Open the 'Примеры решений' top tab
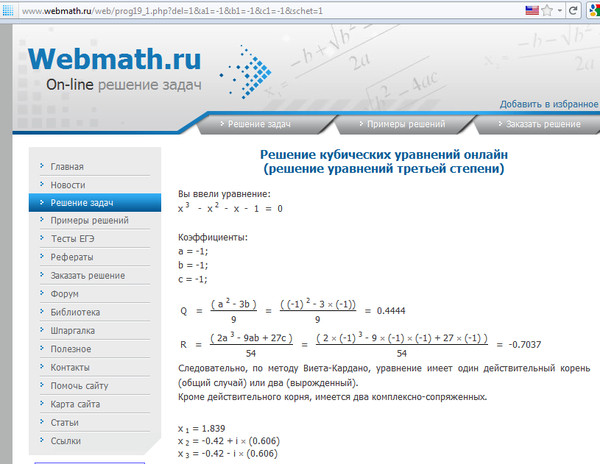Image resolution: width=600 pixels, height=464 pixels. [406, 124]
